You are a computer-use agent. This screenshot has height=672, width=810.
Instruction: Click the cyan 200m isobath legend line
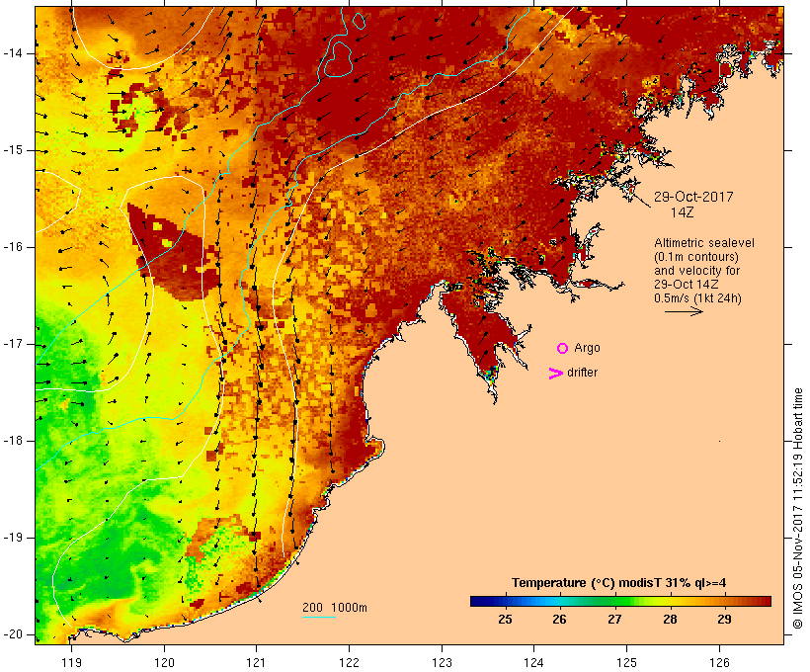point(319,617)
